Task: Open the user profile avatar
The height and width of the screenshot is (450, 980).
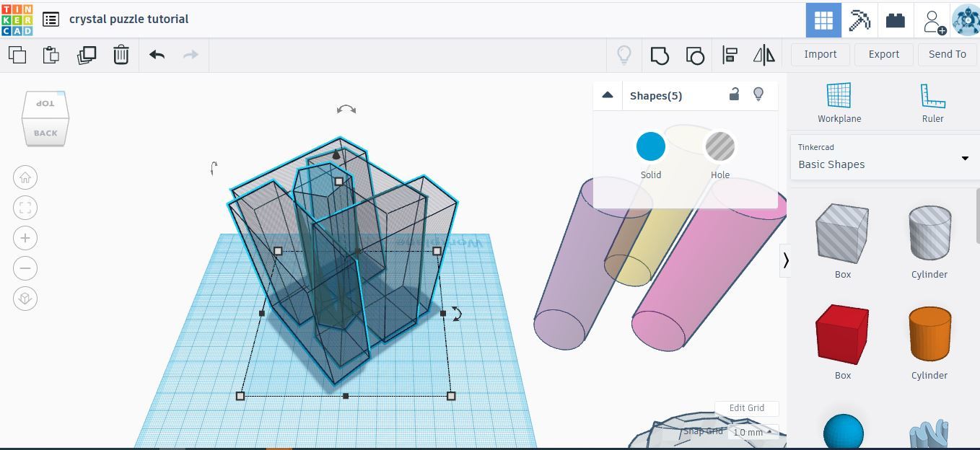Action: [966, 20]
